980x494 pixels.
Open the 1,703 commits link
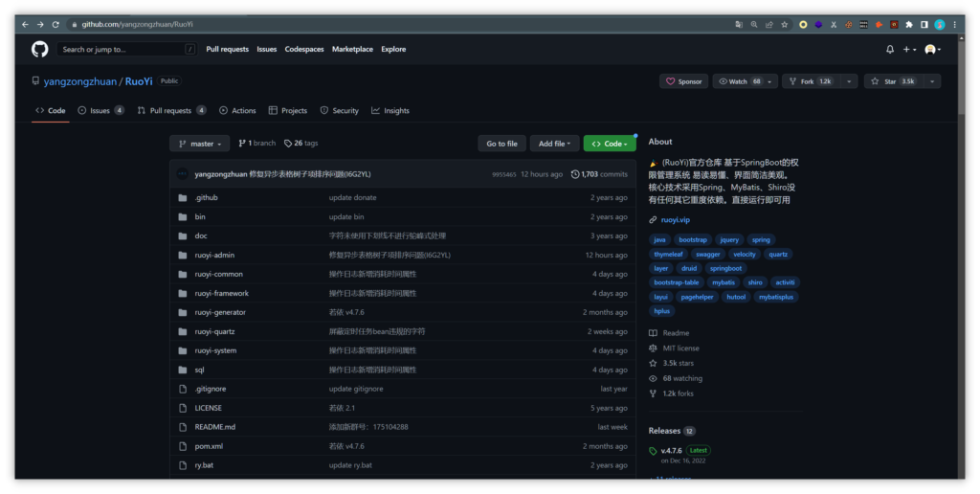599,174
